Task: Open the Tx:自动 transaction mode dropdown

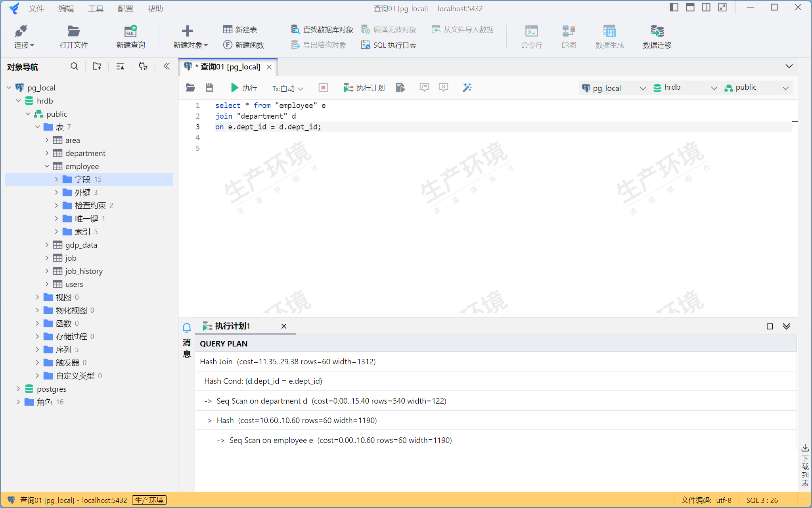Action: tap(287, 88)
